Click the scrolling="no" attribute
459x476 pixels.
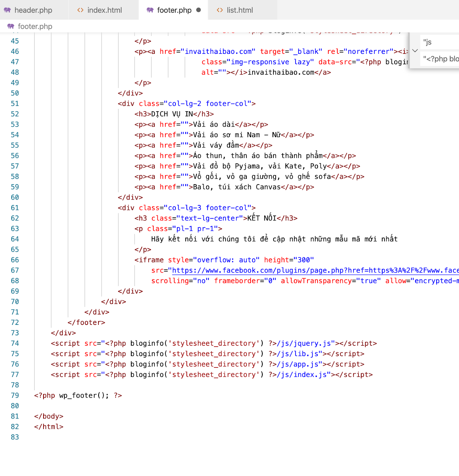(180, 281)
